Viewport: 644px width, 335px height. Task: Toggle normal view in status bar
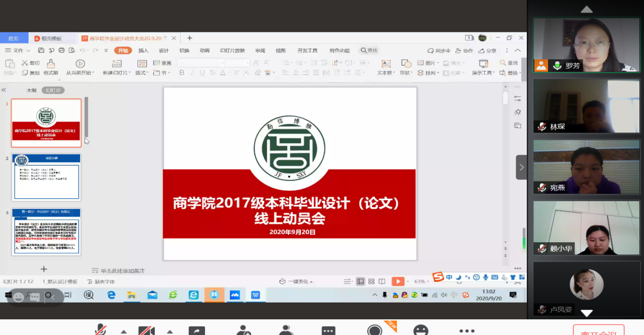click(x=360, y=281)
